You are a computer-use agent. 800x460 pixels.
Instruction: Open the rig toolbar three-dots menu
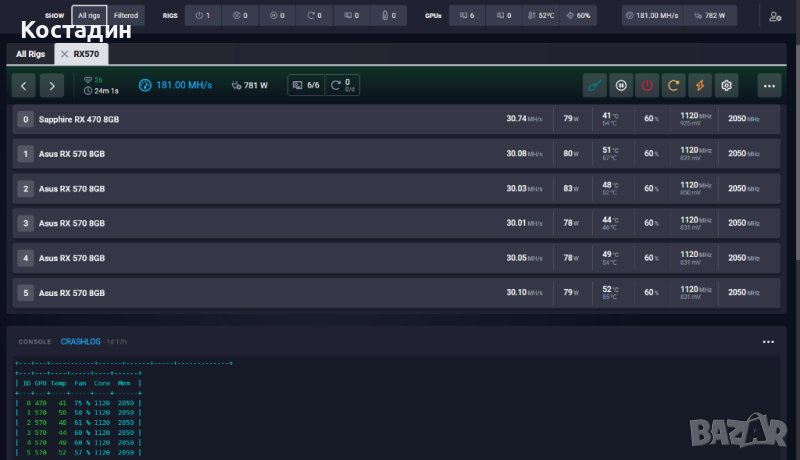point(768,86)
